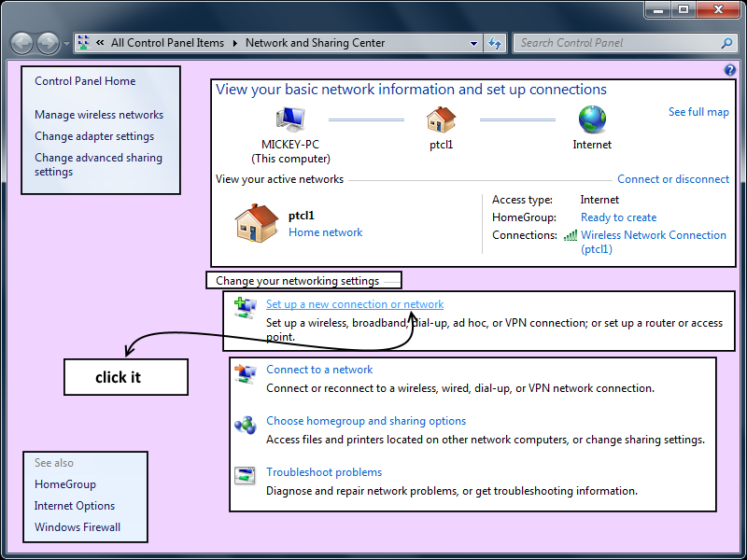Click the Troubleshoot problems icon
The height and width of the screenshot is (560, 747).
pyautogui.click(x=246, y=476)
